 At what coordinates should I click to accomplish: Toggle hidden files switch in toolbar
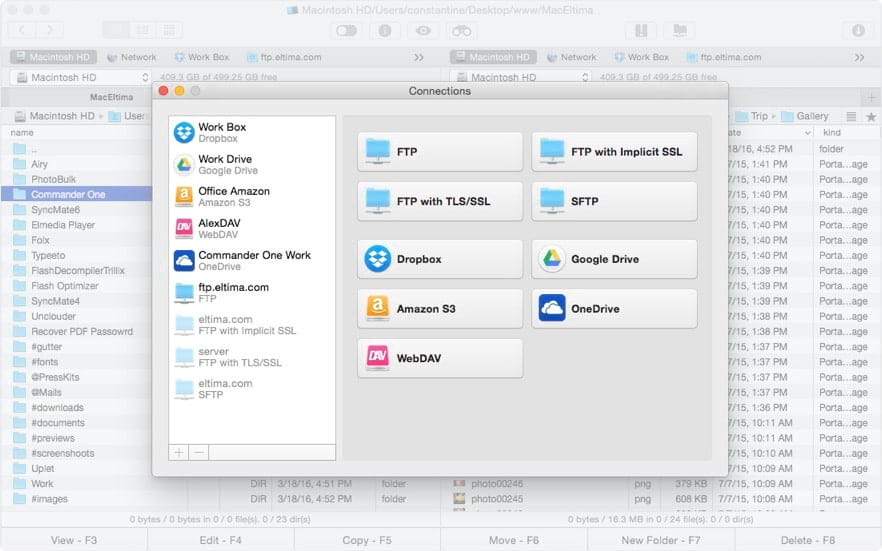point(346,30)
